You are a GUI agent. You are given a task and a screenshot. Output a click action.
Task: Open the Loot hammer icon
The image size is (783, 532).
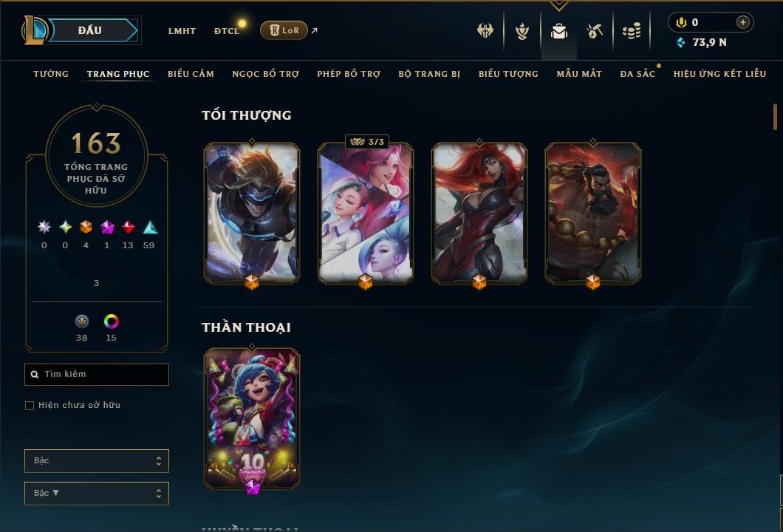pos(594,32)
